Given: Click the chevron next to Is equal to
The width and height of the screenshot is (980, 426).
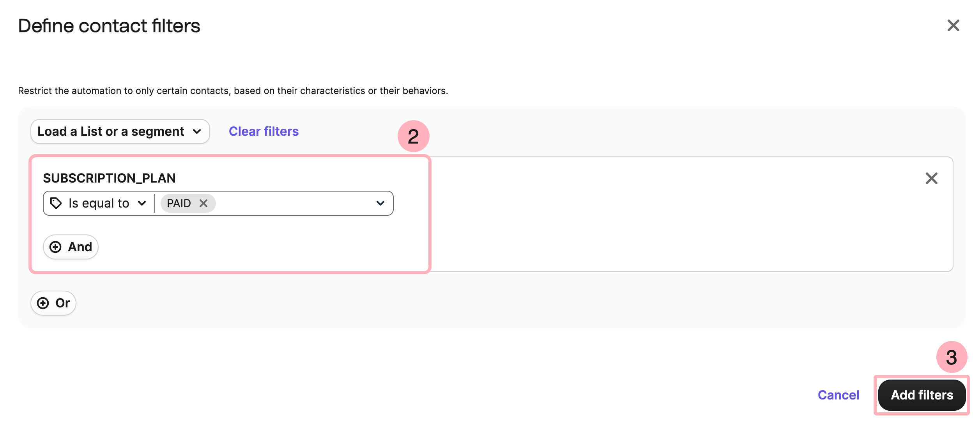Looking at the screenshot, I should tap(142, 203).
